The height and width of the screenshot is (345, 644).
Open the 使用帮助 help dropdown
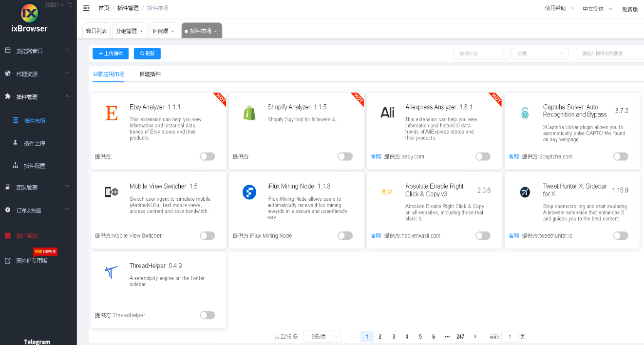click(x=559, y=8)
